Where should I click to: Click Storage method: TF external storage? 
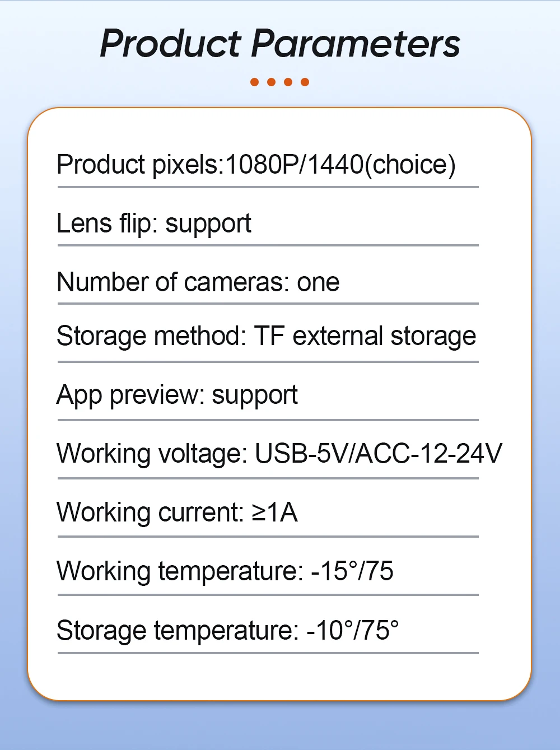tap(266, 336)
